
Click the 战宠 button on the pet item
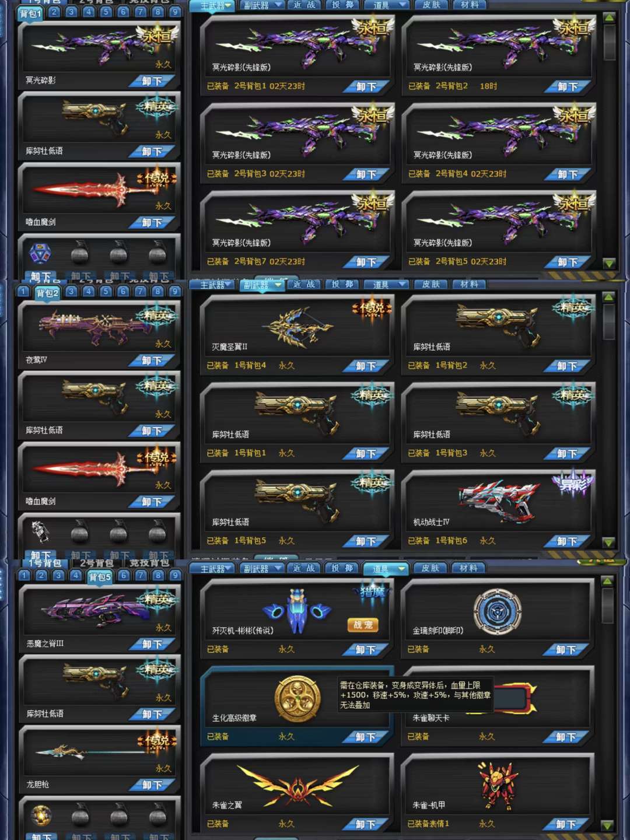click(363, 625)
